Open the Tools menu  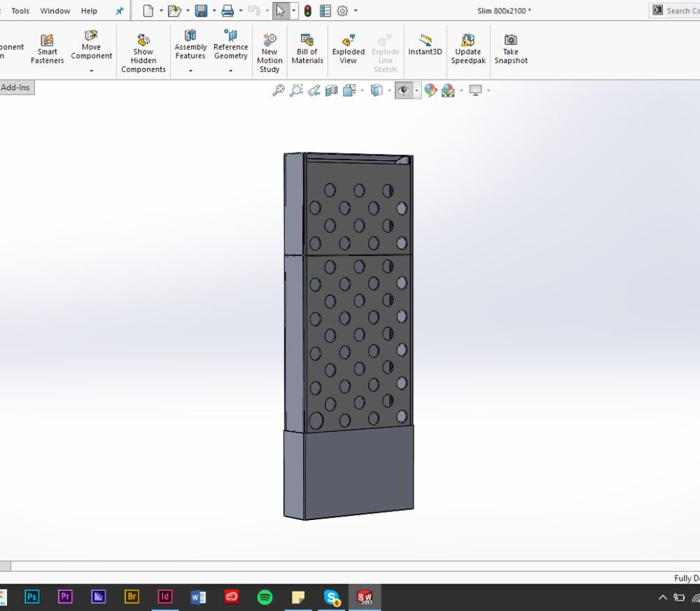[20, 11]
